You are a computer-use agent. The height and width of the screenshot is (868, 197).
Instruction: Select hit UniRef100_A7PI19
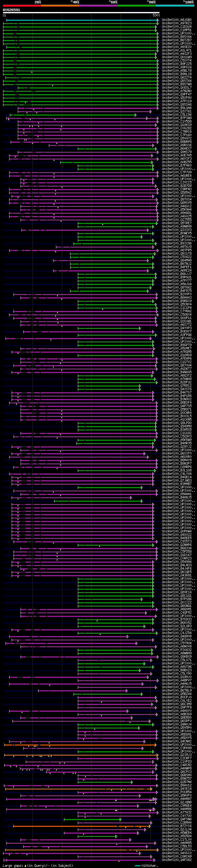click(x=177, y=101)
